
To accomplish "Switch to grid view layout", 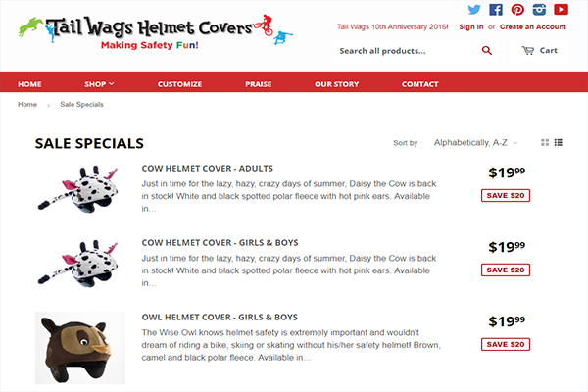I will coord(545,142).
